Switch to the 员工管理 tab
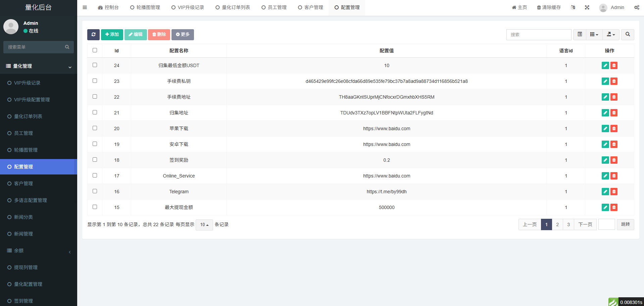This screenshot has height=306, width=644. coord(274,7)
